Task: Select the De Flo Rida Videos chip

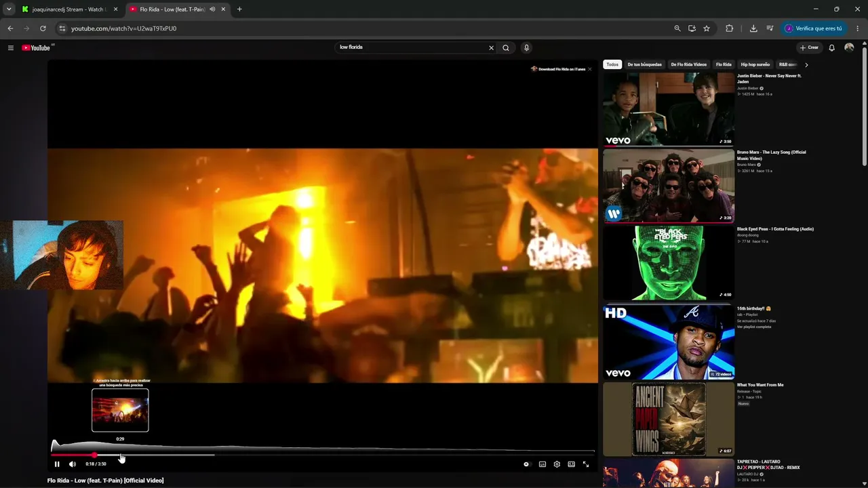Action: (x=689, y=64)
